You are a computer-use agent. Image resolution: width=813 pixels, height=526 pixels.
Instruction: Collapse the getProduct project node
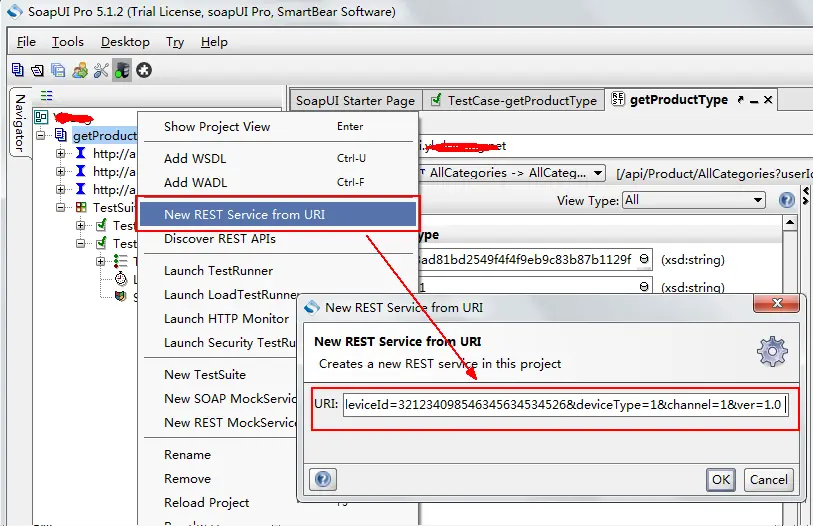tap(40, 135)
